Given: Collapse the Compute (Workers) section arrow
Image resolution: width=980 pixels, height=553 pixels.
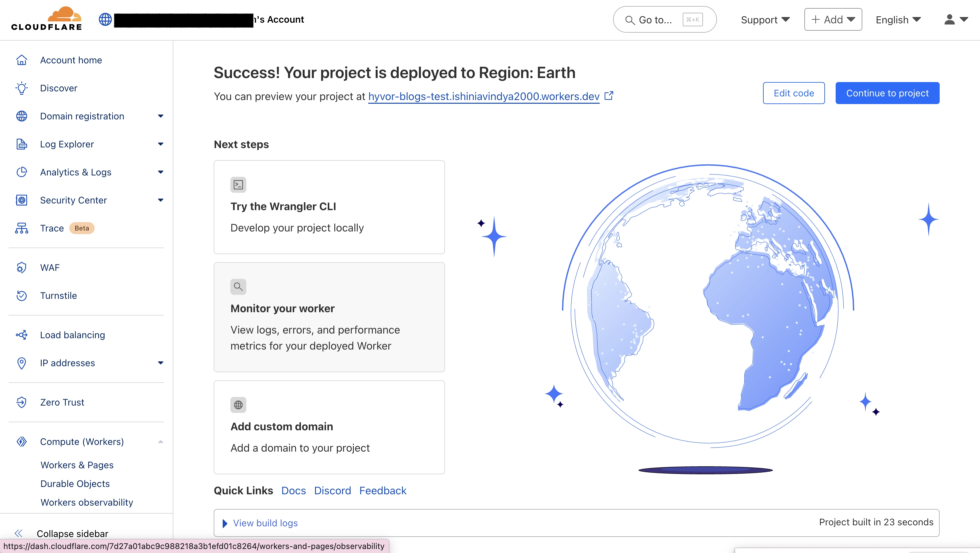Looking at the screenshot, I should click(x=161, y=442).
